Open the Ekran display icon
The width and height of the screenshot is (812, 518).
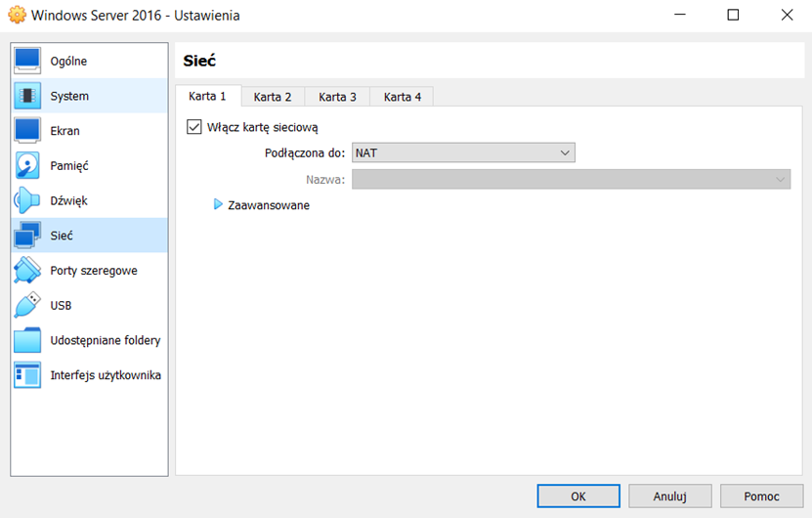point(27,131)
